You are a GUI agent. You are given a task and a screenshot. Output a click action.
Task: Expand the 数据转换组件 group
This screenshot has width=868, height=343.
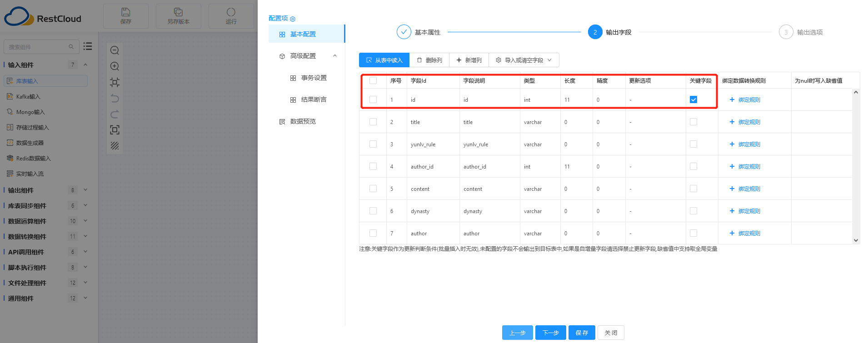tap(85, 236)
